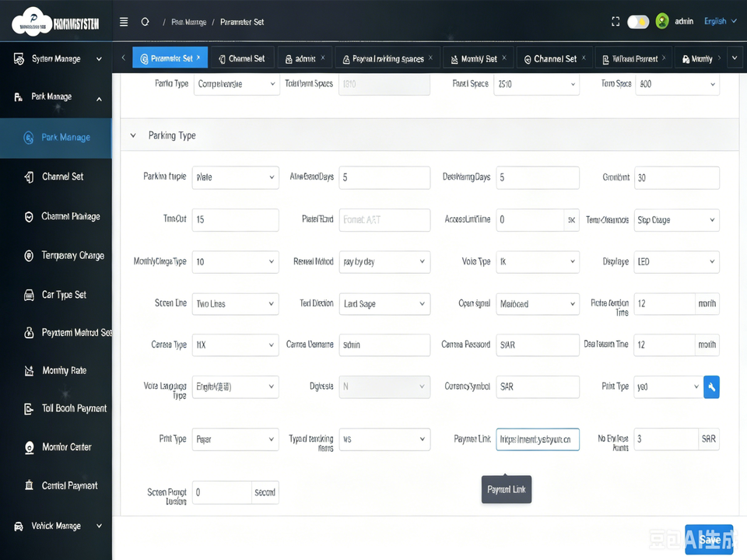Open the Voice Language Type dropdown
This screenshot has height=560, width=747.
pyautogui.click(x=235, y=387)
